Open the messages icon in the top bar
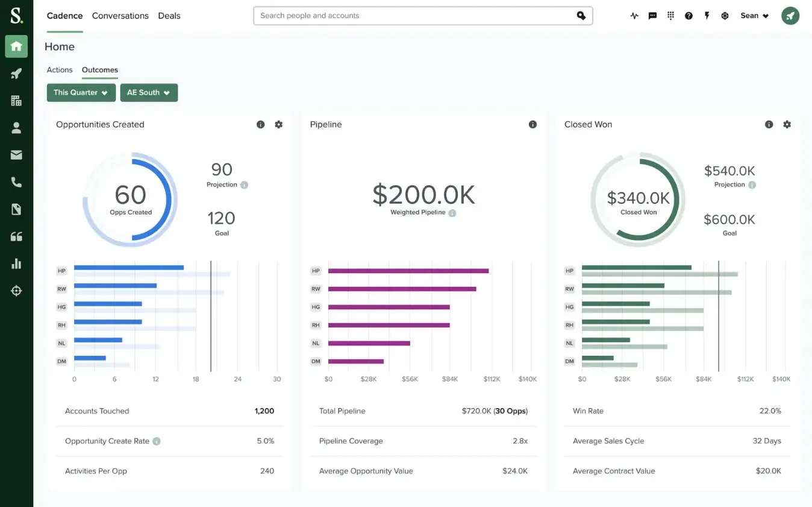 tap(652, 15)
